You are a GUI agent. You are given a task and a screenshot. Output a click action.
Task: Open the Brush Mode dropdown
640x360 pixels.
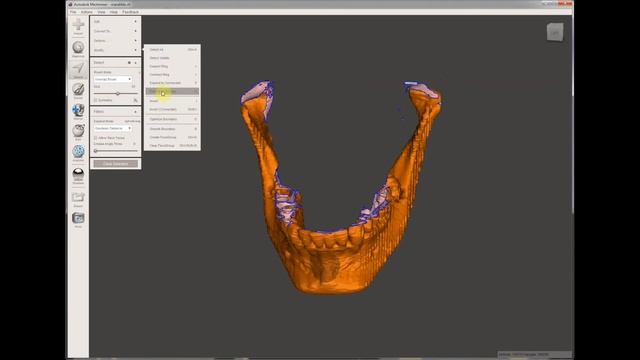click(x=113, y=79)
